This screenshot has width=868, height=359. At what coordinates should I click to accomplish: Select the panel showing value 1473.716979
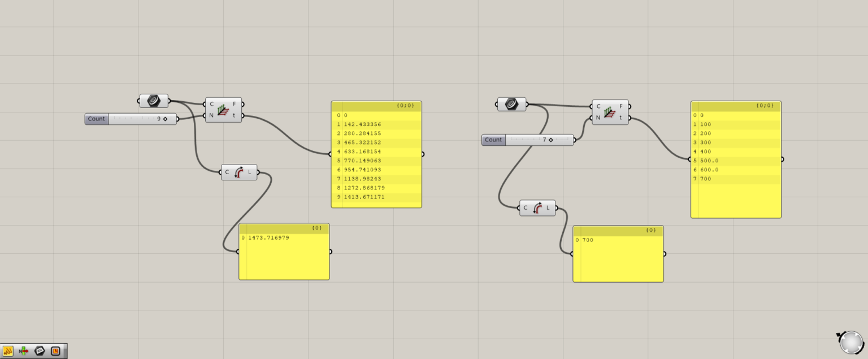coord(284,252)
